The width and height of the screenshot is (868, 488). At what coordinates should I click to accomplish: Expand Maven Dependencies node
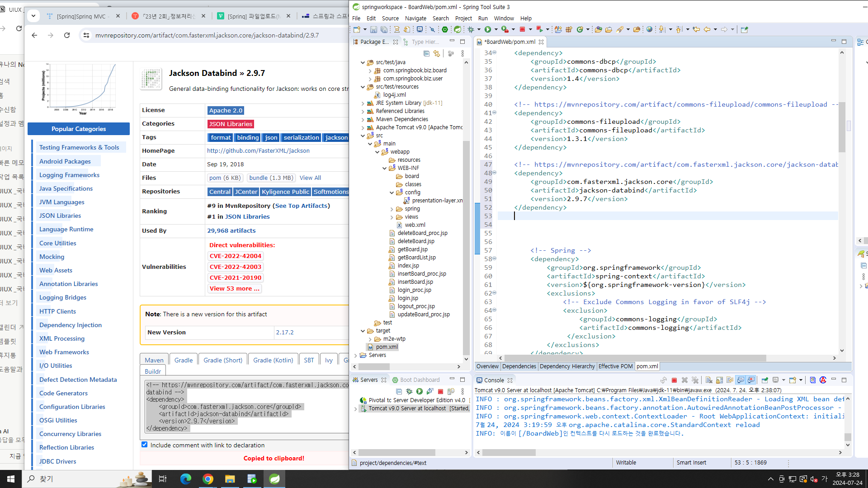point(363,119)
